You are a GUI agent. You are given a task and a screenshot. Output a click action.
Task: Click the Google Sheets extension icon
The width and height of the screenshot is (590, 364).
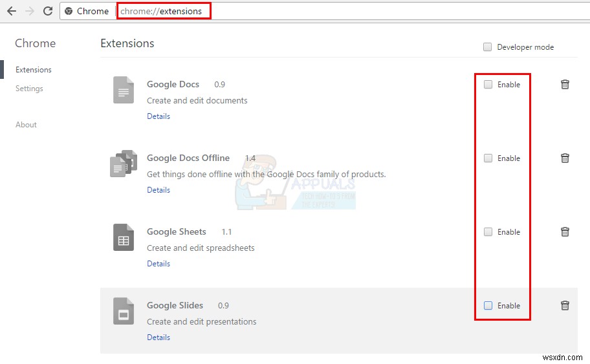tap(124, 237)
